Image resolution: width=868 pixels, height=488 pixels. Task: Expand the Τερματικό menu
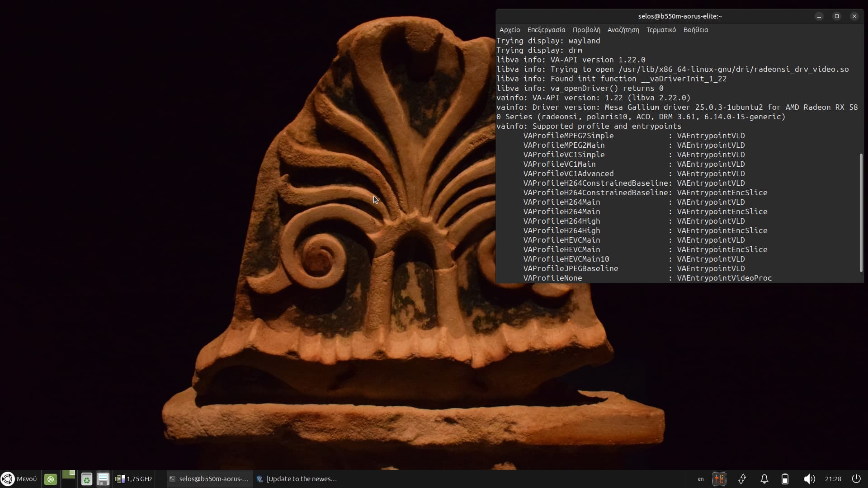pos(661,30)
